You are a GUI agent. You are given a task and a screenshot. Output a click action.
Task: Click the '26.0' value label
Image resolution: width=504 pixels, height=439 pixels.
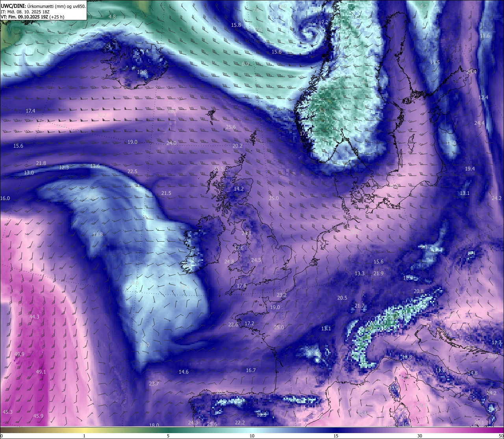(493, 356)
